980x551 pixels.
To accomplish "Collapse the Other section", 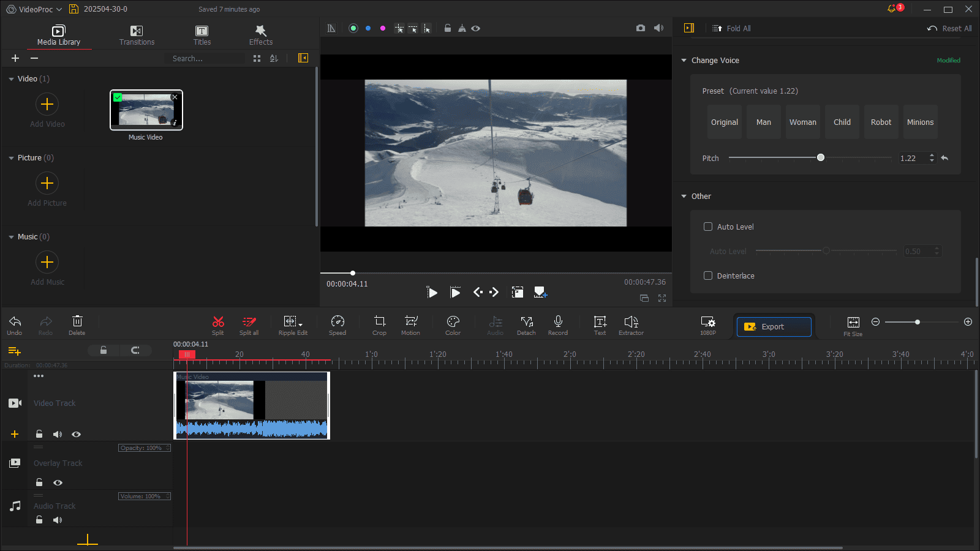I will tap(684, 197).
